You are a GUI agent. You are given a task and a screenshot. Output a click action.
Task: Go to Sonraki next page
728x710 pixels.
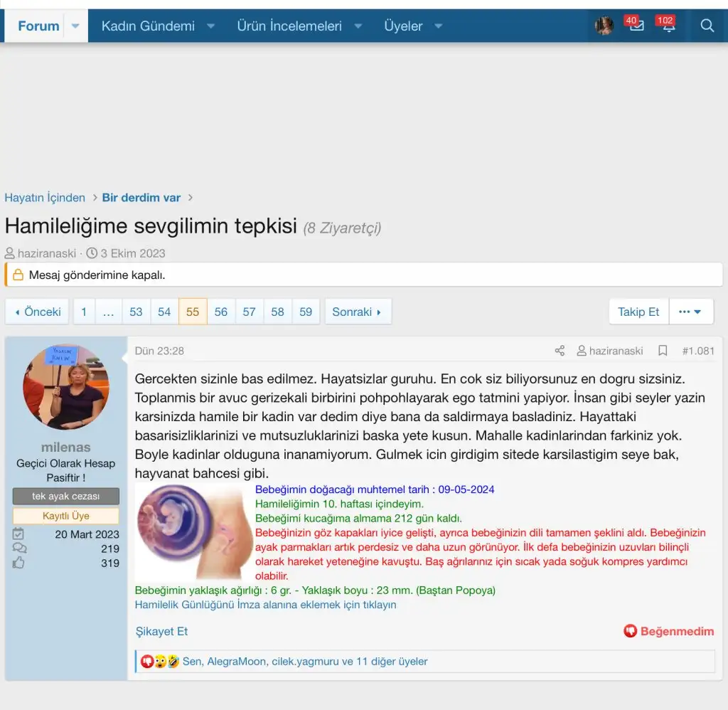click(357, 312)
